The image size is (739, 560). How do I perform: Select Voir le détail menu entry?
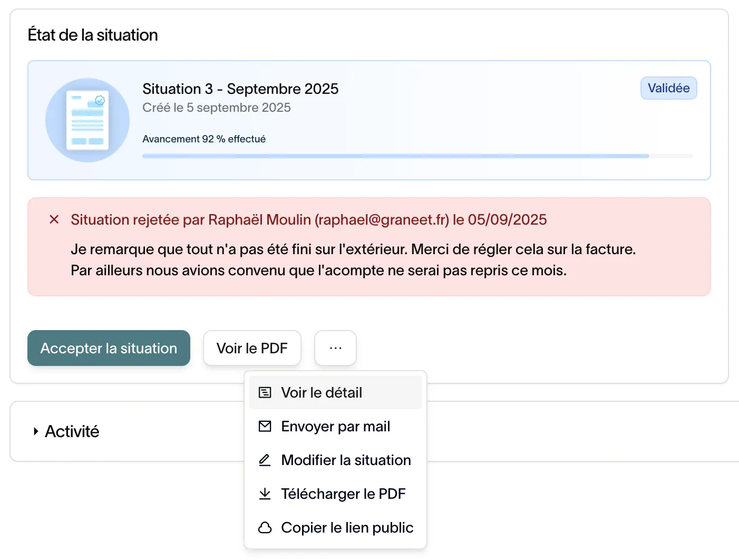[x=335, y=392]
